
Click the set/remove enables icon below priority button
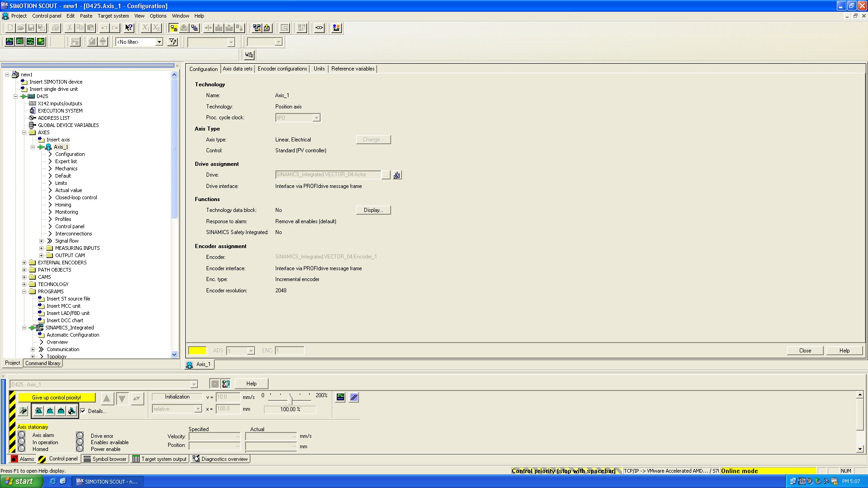(23, 411)
